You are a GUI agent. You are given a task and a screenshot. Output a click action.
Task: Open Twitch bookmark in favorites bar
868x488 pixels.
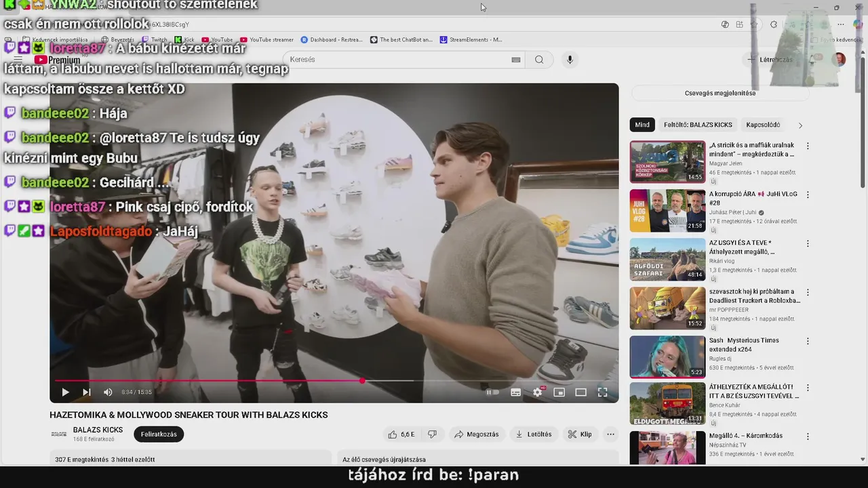155,40
